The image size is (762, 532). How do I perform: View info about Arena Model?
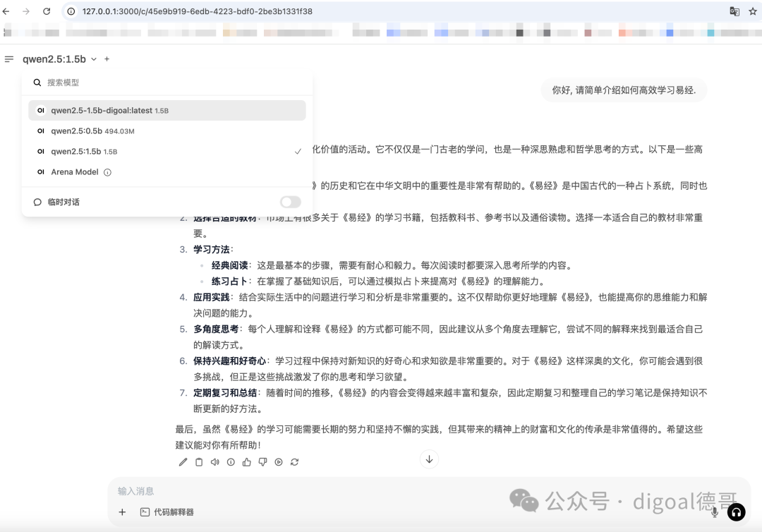point(107,172)
